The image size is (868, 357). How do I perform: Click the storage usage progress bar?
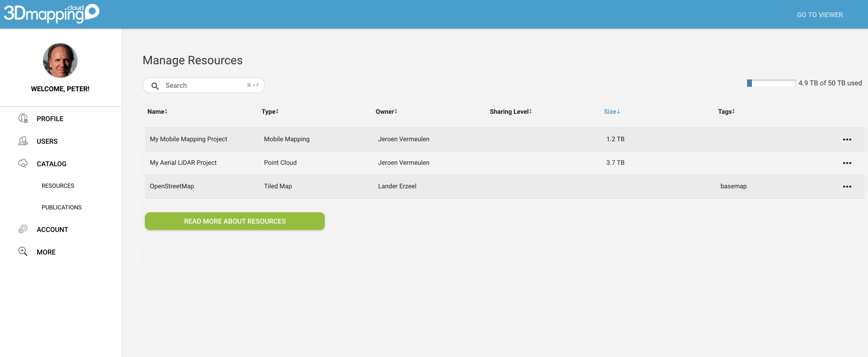coord(771,83)
